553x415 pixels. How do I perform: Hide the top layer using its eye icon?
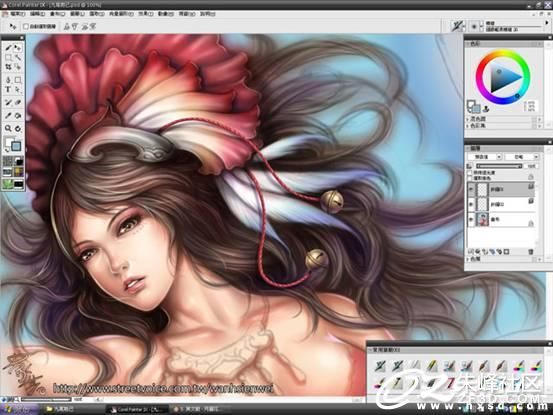(471, 190)
